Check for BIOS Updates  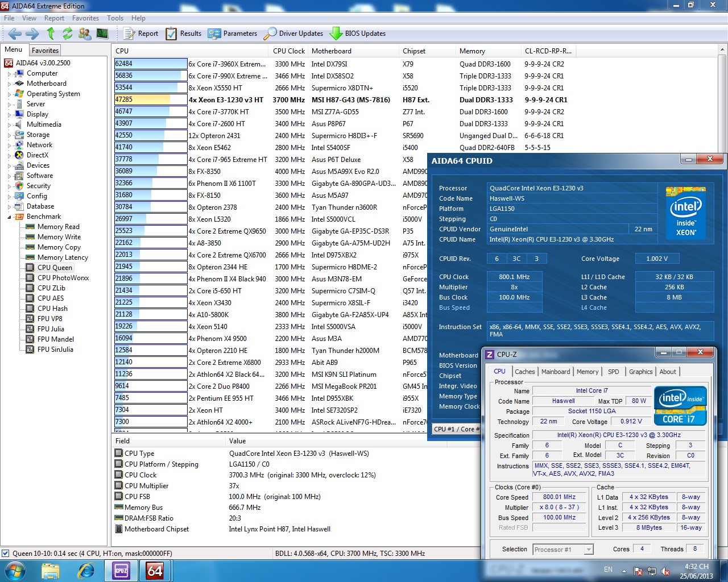[358, 34]
